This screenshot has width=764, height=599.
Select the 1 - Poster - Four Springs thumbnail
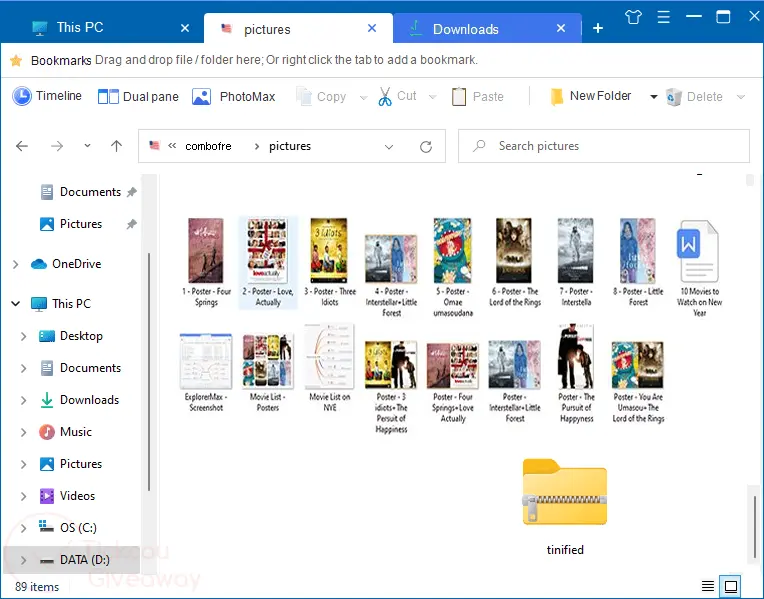point(206,262)
